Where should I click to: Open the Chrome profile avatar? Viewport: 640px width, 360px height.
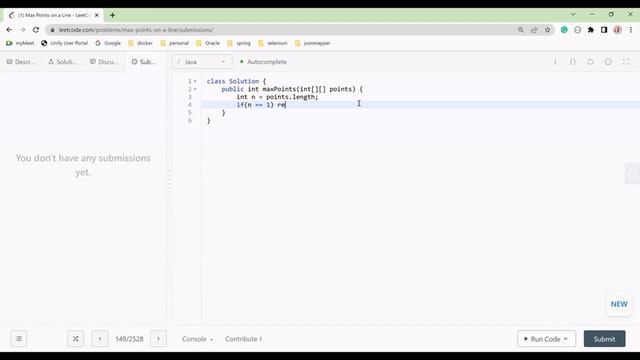pyautogui.click(x=618, y=30)
